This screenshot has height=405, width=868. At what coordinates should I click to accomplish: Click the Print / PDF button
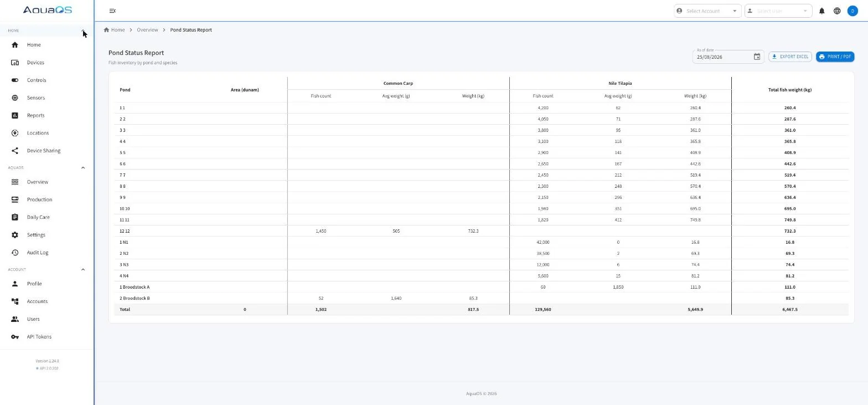click(x=835, y=57)
